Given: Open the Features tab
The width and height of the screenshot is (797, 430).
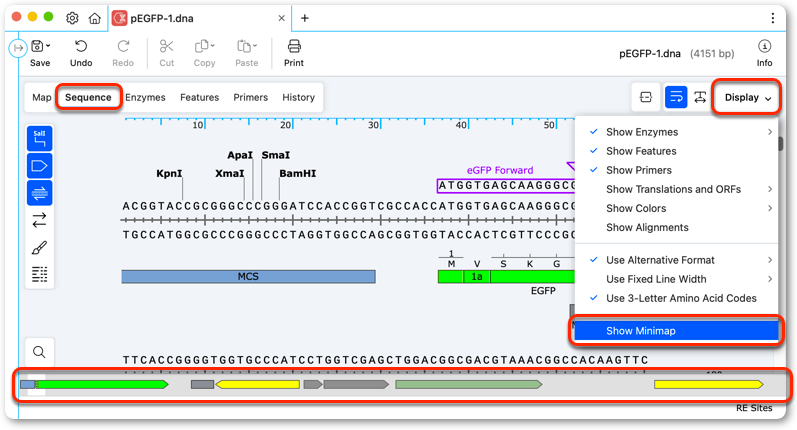Looking at the screenshot, I should click(x=199, y=97).
